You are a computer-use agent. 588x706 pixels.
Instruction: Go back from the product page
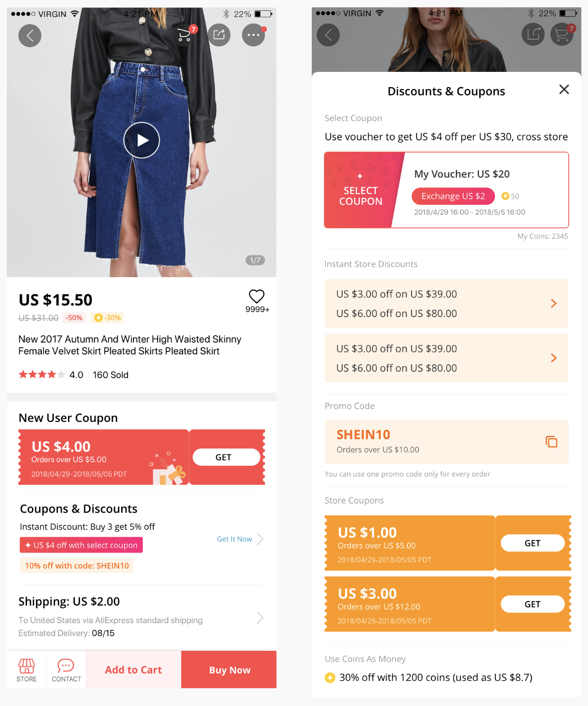(x=30, y=35)
